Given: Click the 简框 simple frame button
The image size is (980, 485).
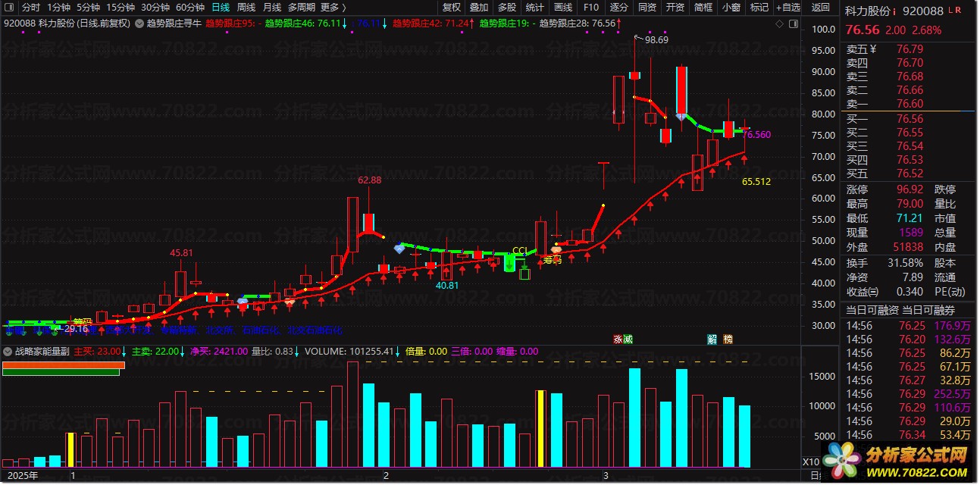Looking at the screenshot, I should 703,8.
